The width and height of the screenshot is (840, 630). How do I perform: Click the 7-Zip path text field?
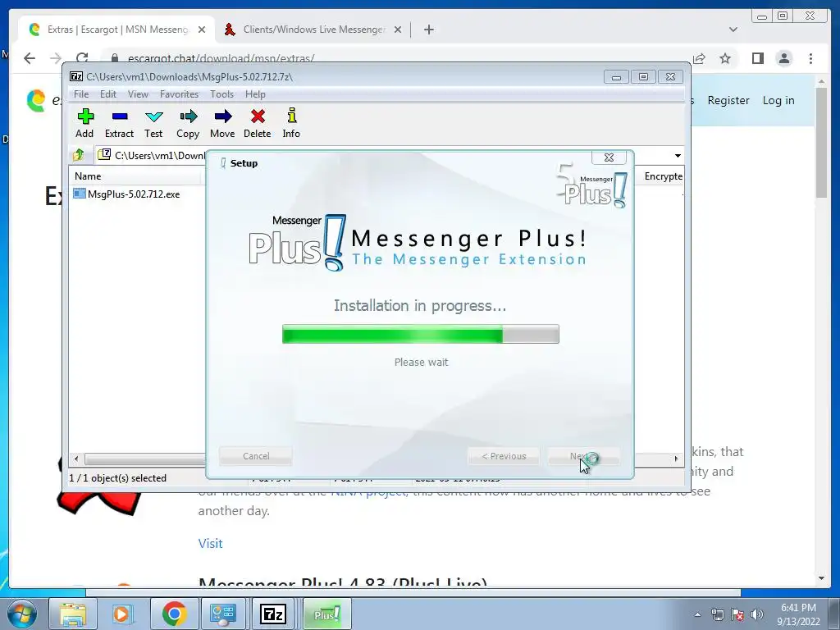tap(160, 155)
